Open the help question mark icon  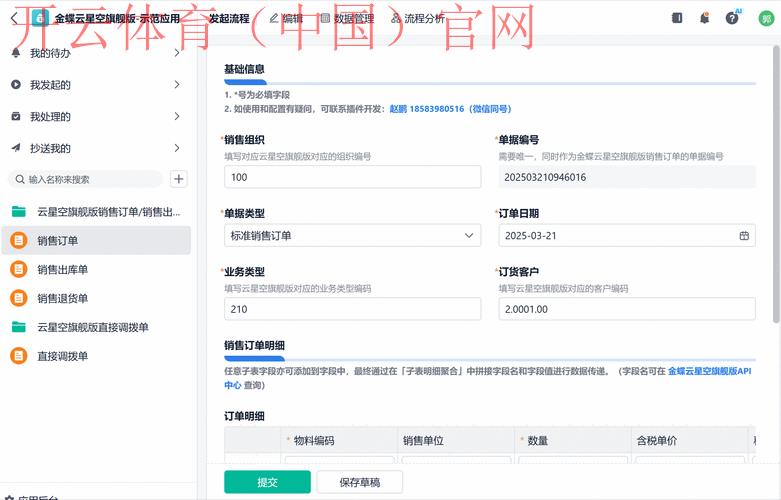[x=732, y=18]
